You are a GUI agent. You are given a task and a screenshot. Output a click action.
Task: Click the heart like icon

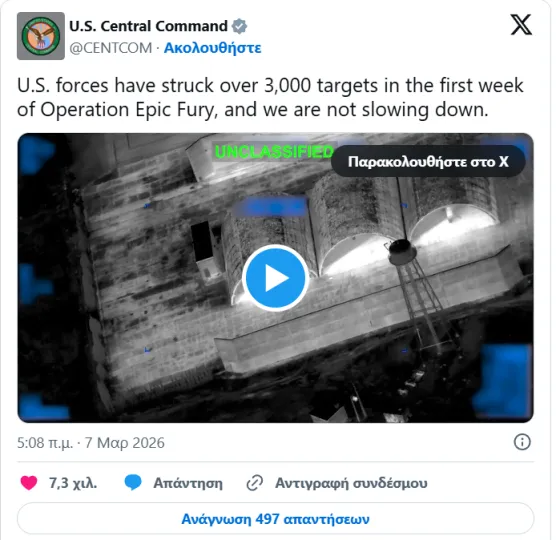[x=29, y=483]
